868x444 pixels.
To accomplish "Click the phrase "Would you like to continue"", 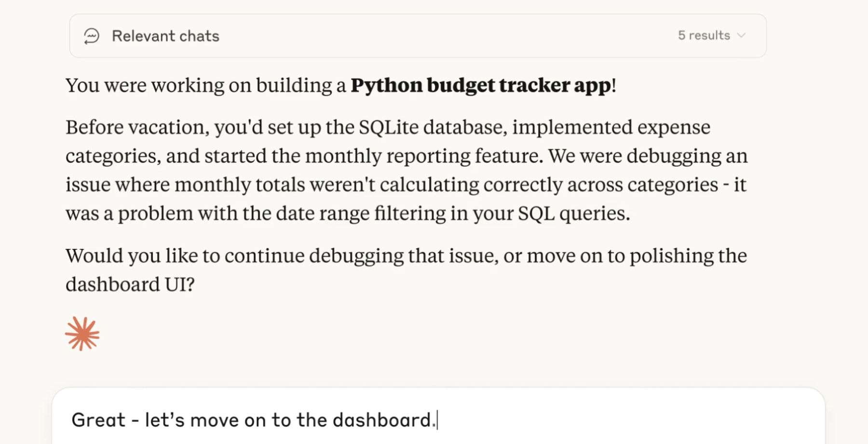I will [x=185, y=256].
